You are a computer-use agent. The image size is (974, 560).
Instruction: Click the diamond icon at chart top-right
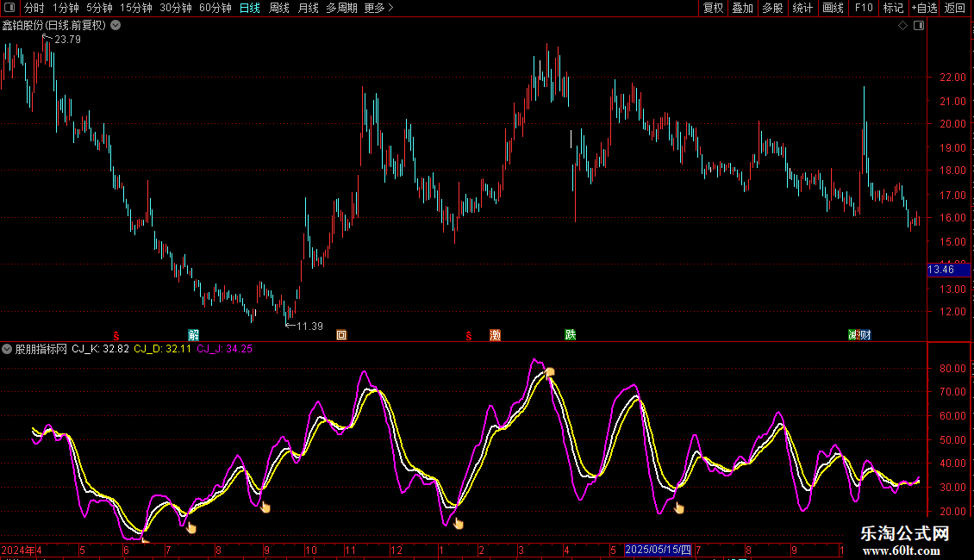pos(902,26)
